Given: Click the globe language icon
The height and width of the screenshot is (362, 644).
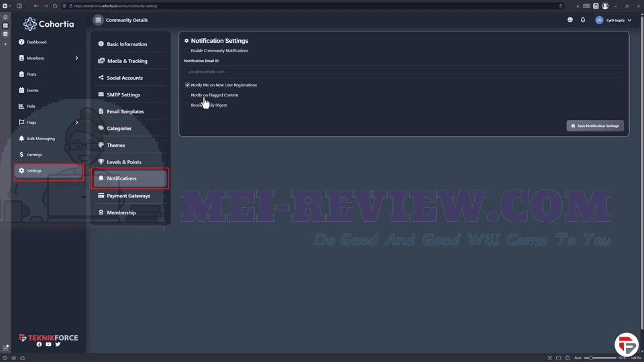Looking at the screenshot, I should (x=570, y=19).
